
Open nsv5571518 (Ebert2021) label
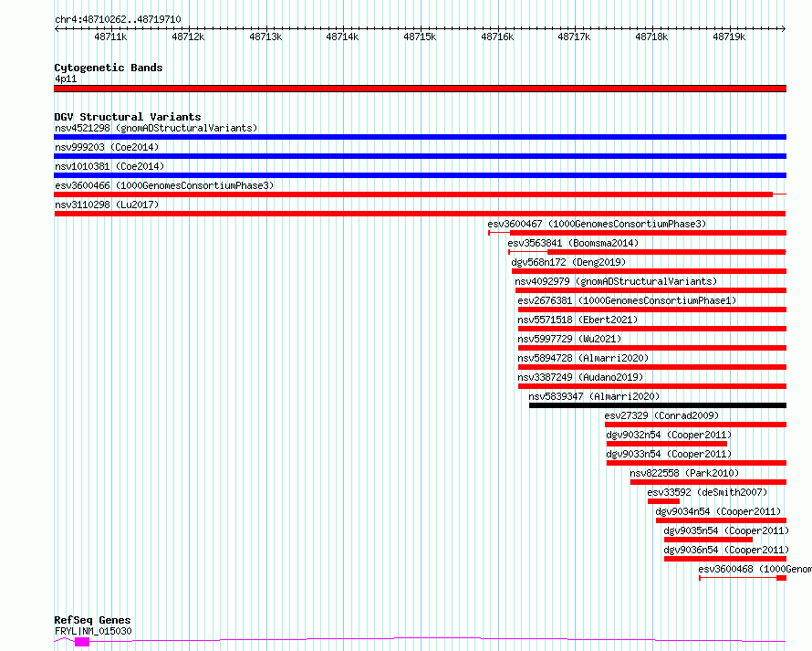point(578,320)
